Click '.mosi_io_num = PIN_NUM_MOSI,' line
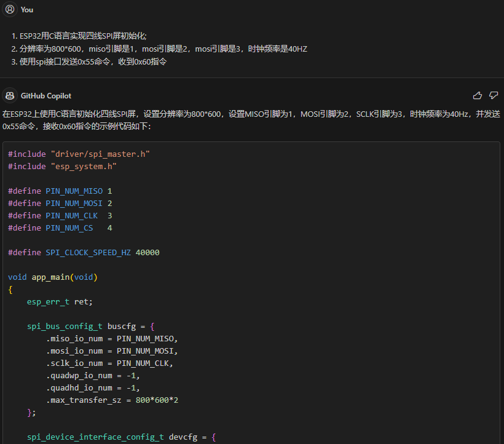 [x=112, y=351]
